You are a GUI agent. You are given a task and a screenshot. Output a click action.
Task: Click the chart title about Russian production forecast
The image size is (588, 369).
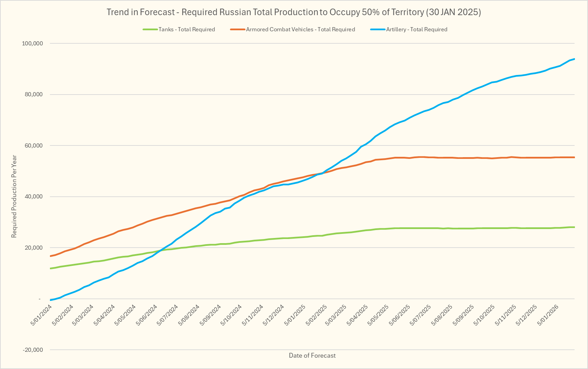pyautogui.click(x=294, y=12)
